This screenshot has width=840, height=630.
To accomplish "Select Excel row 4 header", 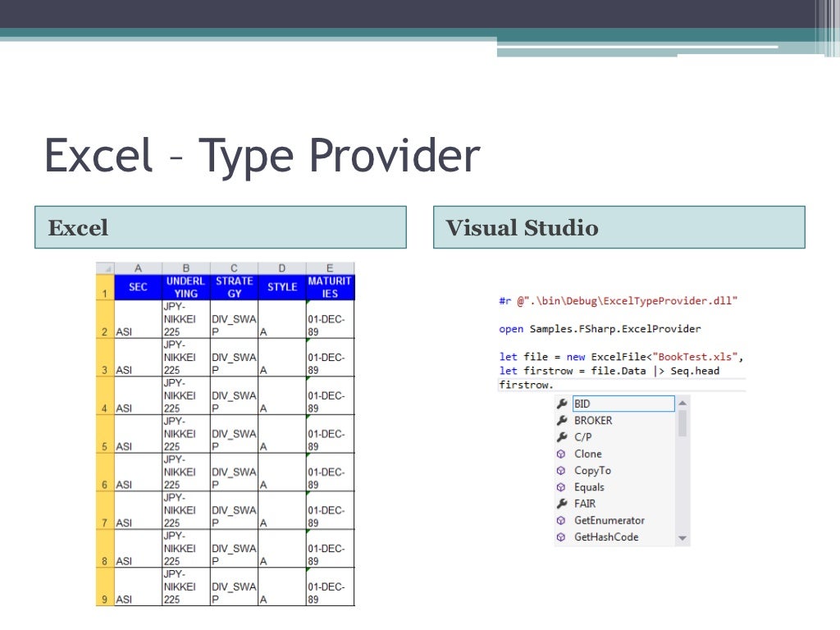I will [105, 395].
